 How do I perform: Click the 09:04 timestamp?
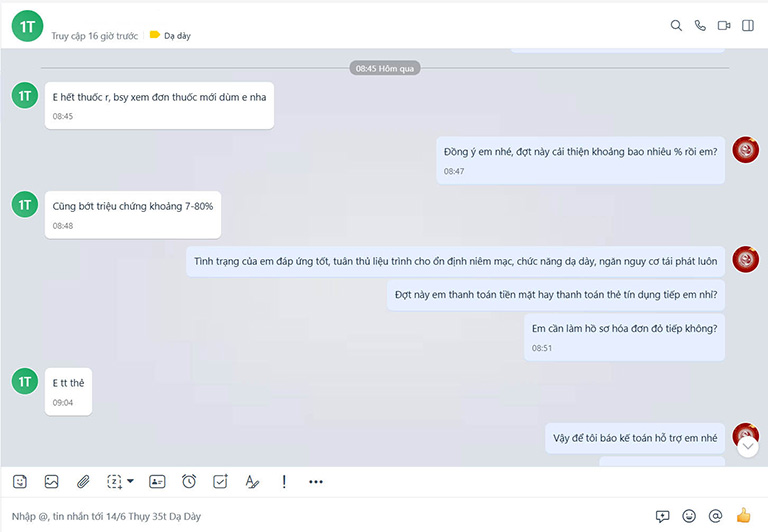(x=63, y=403)
